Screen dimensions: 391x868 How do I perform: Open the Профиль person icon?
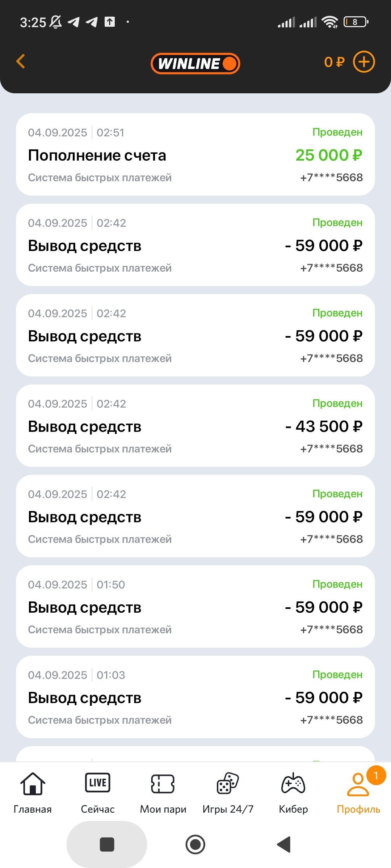[x=358, y=785]
